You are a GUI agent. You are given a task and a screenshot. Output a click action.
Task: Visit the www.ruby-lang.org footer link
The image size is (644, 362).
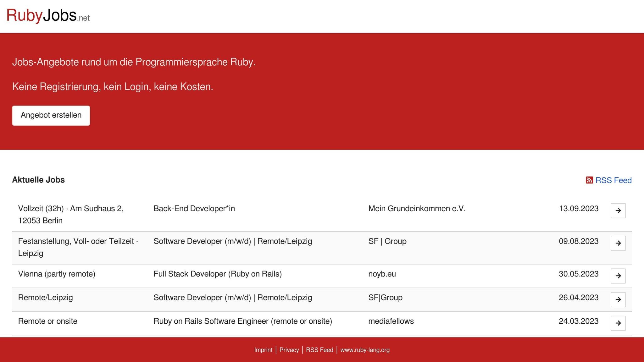365,350
